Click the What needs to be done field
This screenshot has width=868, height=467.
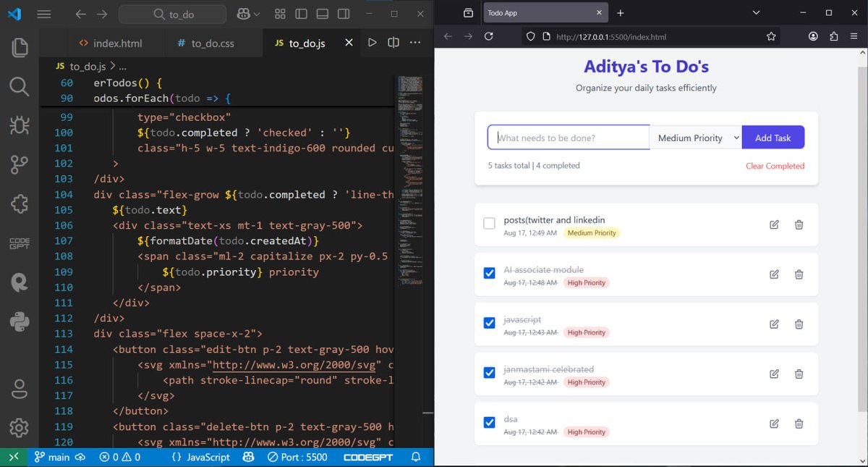[569, 138]
